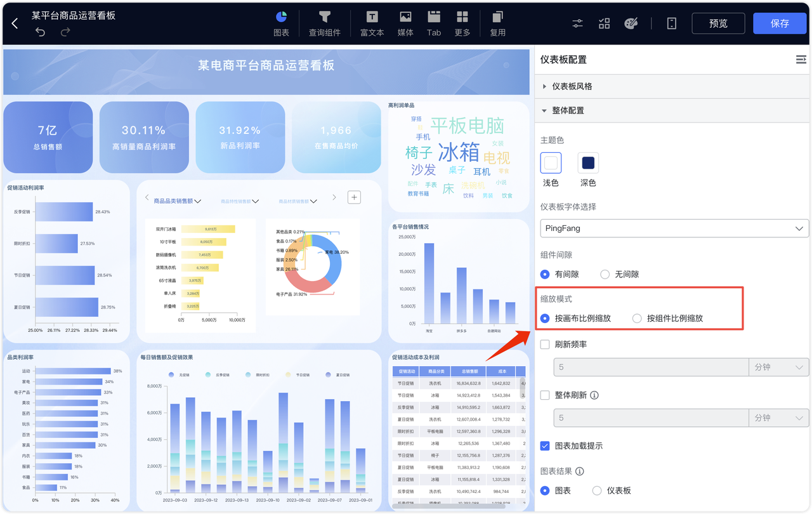Collapse the 整体配置 section
The height and width of the screenshot is (514, 812).
673,110
